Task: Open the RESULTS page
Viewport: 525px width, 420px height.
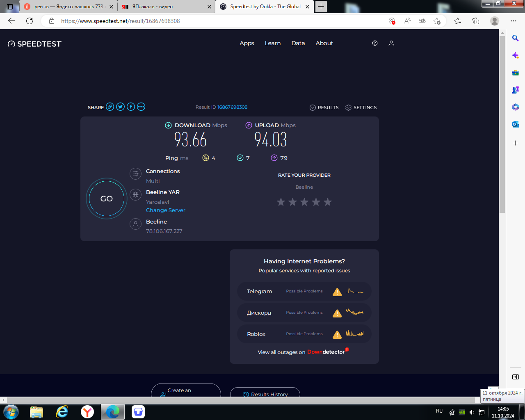Action: pyautogui.click(x=324, y=107)
